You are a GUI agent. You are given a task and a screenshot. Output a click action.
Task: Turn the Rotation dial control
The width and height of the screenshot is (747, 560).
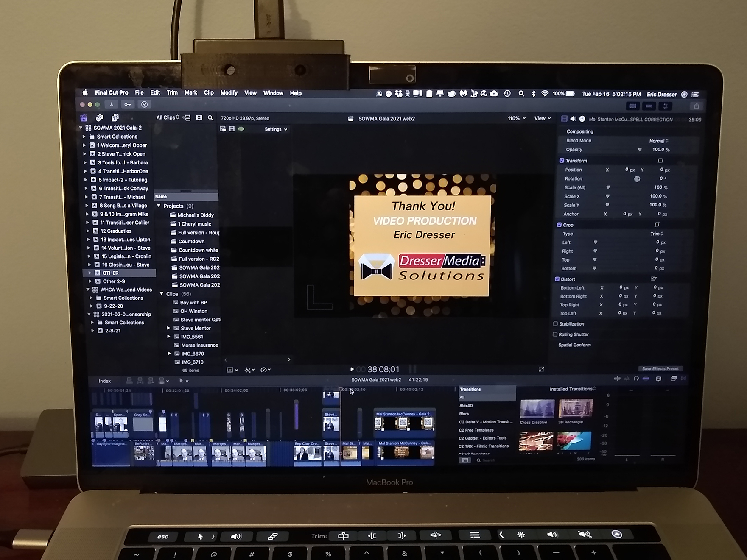pyautogui.click(x=637, y=179)
